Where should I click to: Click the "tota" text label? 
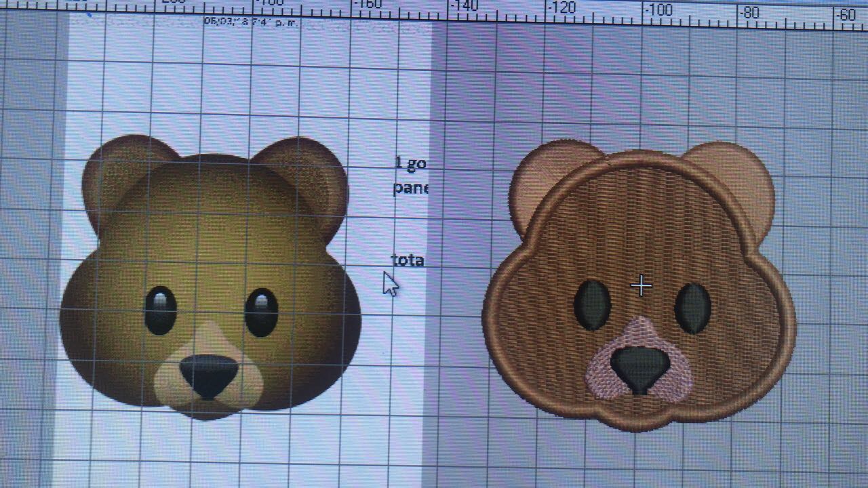tap(408, 260)
